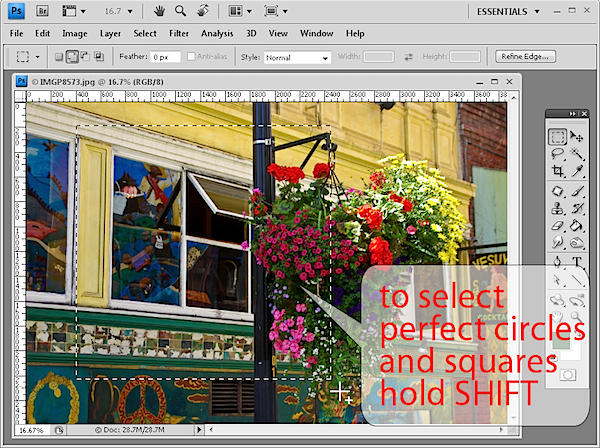The width and height of the screenshot is (600, 448).
Task: Open the Analysis menu
Action: [217, 34]
